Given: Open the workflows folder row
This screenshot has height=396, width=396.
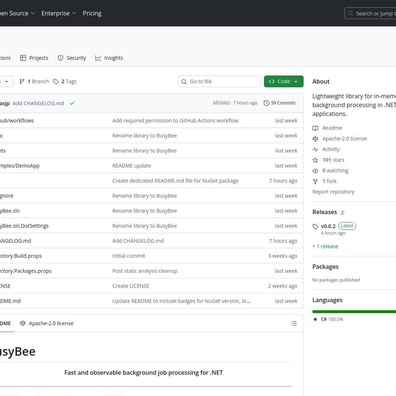Looking at the screenshot, I should click(x=17, y=121).
